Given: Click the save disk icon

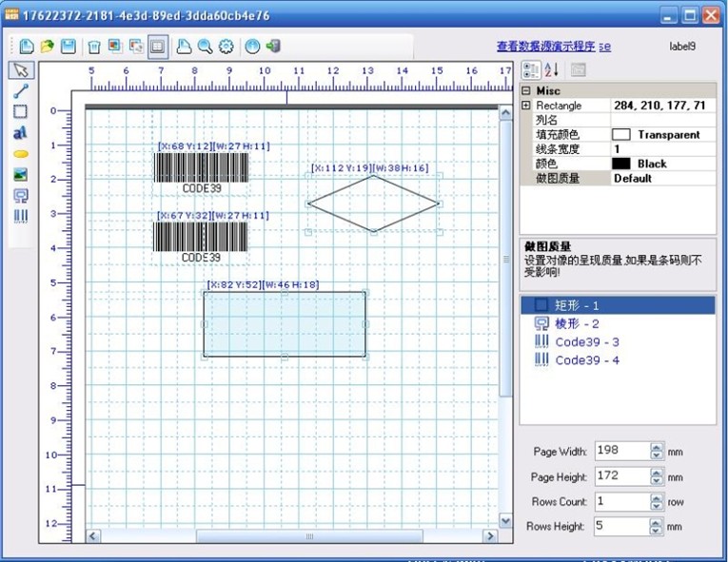Looking at the screenshot, I should coord(69,46).
